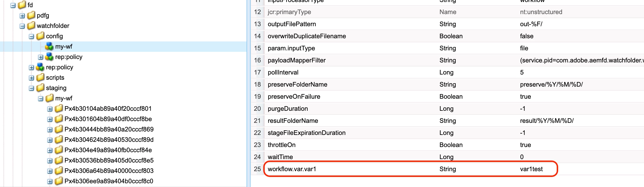Select the Px4b30104ab89a40f20cccf801 label
Image resolution: width=644 pixels, height=187 pixels.
tap(108, 109)
